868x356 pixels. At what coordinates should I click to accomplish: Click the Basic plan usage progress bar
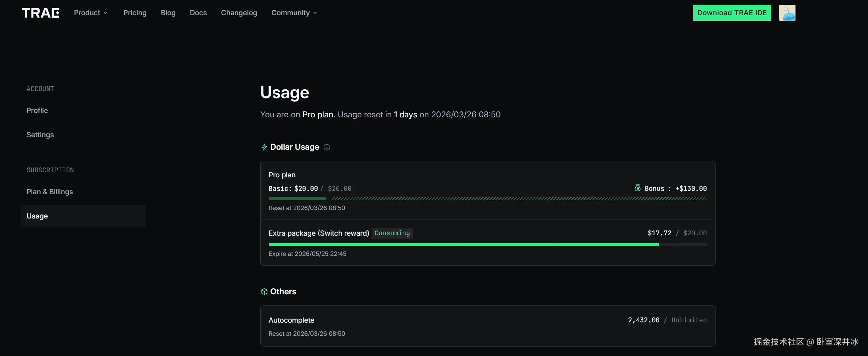click(297, 199)
